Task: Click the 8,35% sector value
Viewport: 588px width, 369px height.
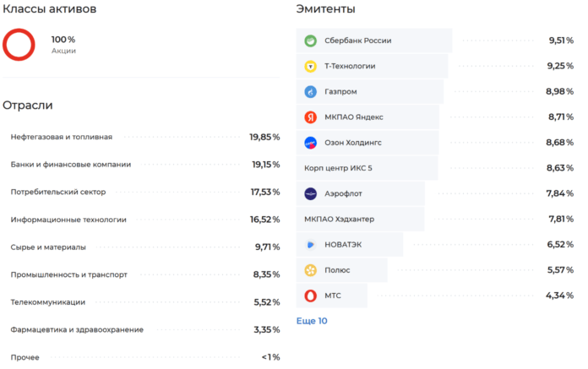Action: (x=266, y=274)
